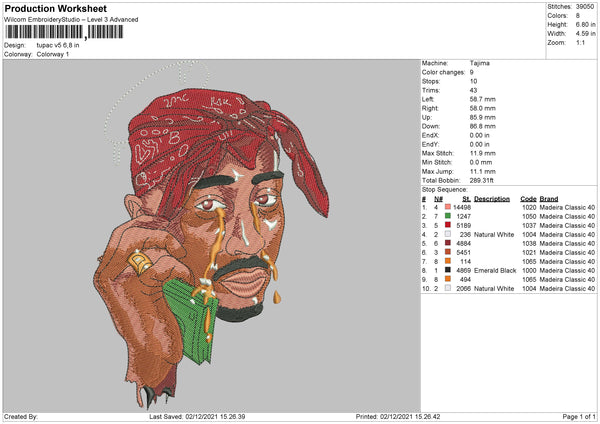Click the Up value 85.9 mm
Screen dimensions: 600x424
point(483,117)
